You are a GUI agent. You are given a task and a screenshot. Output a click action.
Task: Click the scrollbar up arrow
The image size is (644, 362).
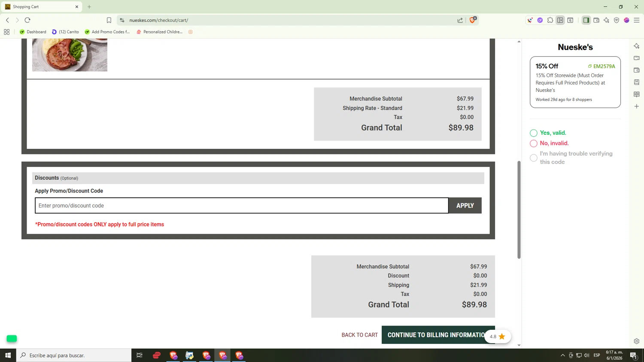pos(519,42)
